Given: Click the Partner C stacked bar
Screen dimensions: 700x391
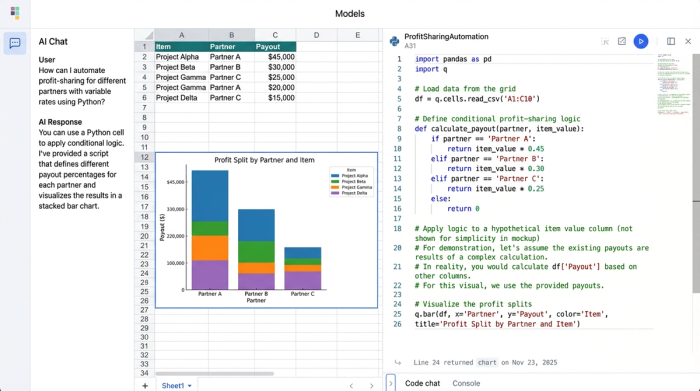Looking at the screenshot, I should (x=303, y=268).
